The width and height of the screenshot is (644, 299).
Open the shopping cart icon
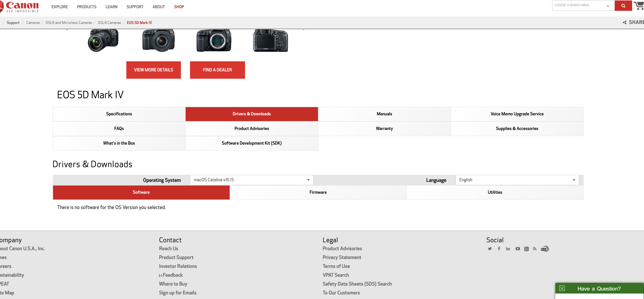(639, 5)
